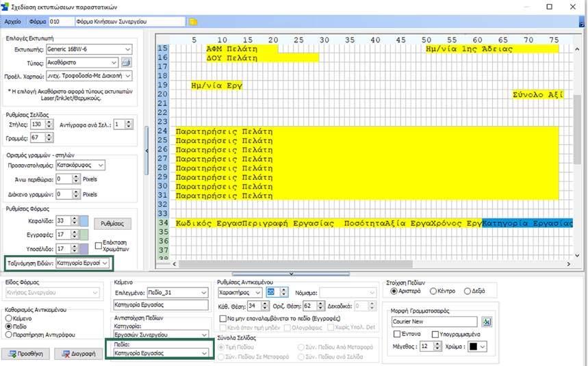Collapse left panel with the splitter arrow

(146, 151)
